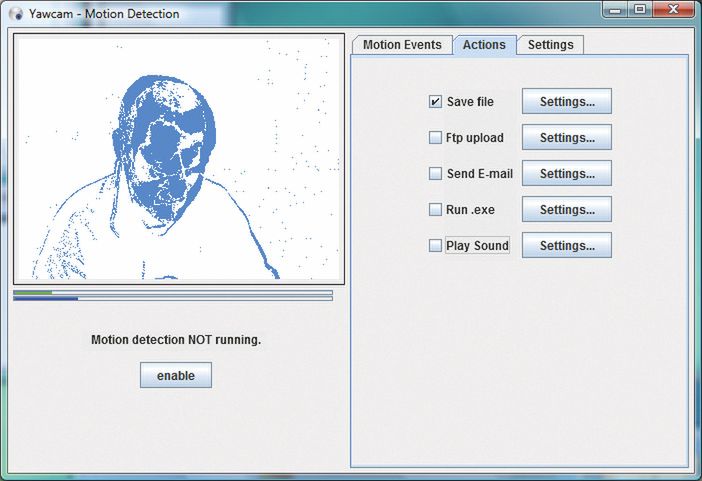Close the Yawcam Motion Detection window

(x=673, y=9)
